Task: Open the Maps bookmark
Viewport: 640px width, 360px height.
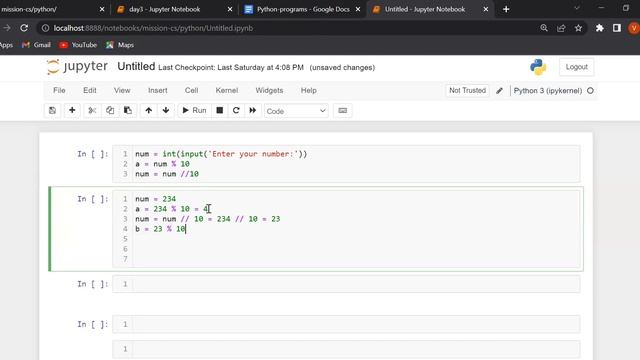Action: [120, 45]
